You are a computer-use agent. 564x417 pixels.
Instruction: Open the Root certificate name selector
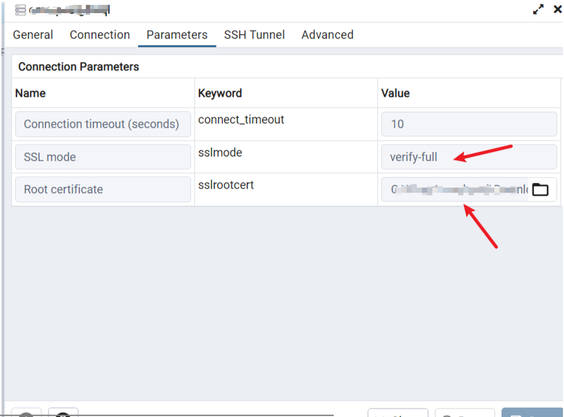coord(103,189)
